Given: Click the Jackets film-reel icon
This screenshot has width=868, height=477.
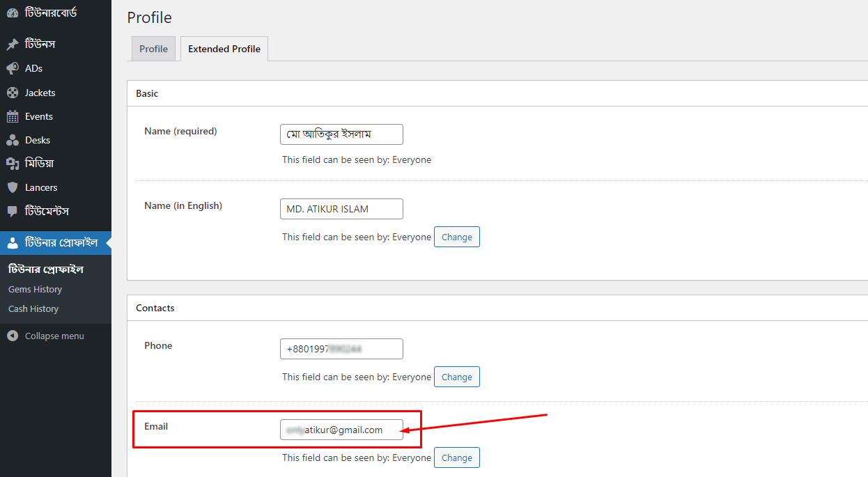Looking at the screenshot, I should [13, 93].
